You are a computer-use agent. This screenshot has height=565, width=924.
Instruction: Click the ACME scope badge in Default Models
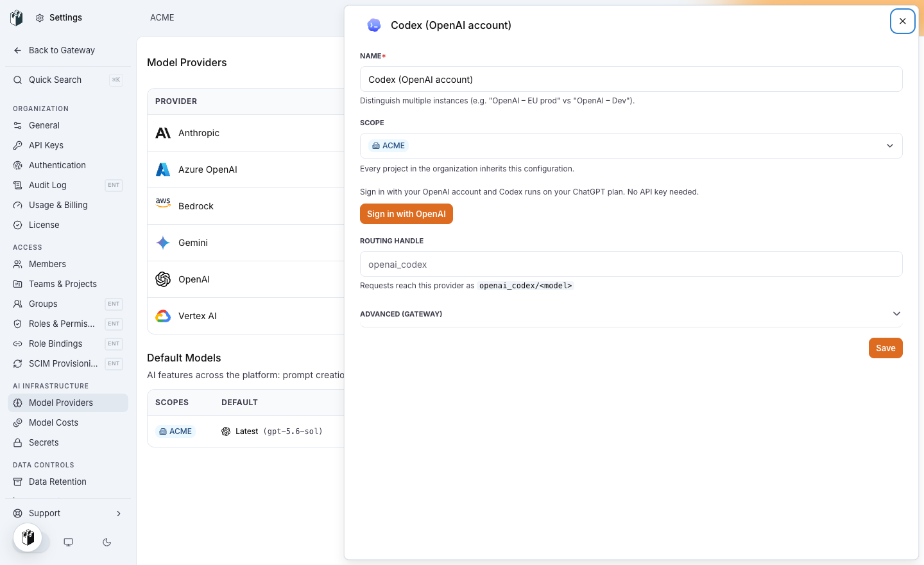tap(175, 431)
